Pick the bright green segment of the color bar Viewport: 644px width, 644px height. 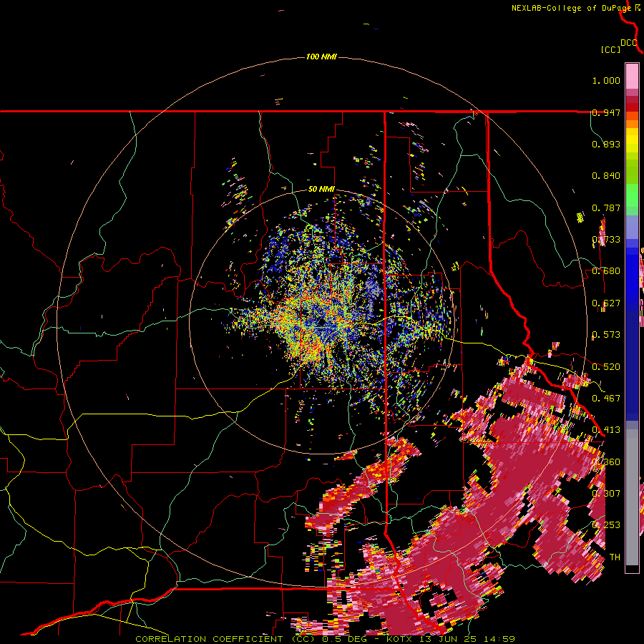[632, 195]
